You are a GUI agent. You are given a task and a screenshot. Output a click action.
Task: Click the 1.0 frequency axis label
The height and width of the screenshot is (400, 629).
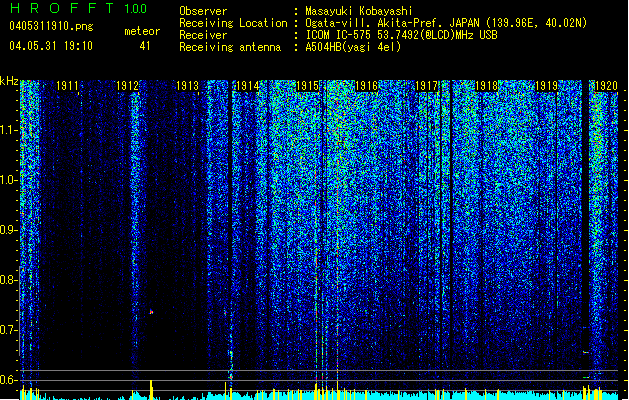point(9,180)
